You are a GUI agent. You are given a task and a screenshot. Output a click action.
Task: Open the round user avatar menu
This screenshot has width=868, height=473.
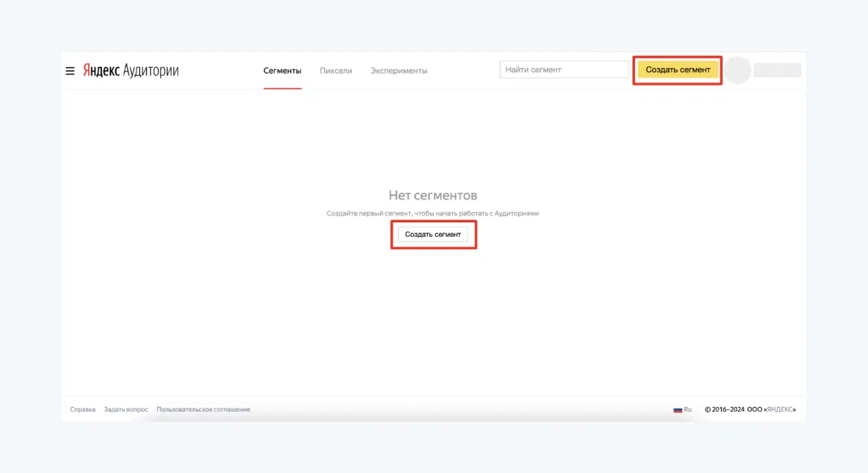pyautogui.click(x=738, y=70)
